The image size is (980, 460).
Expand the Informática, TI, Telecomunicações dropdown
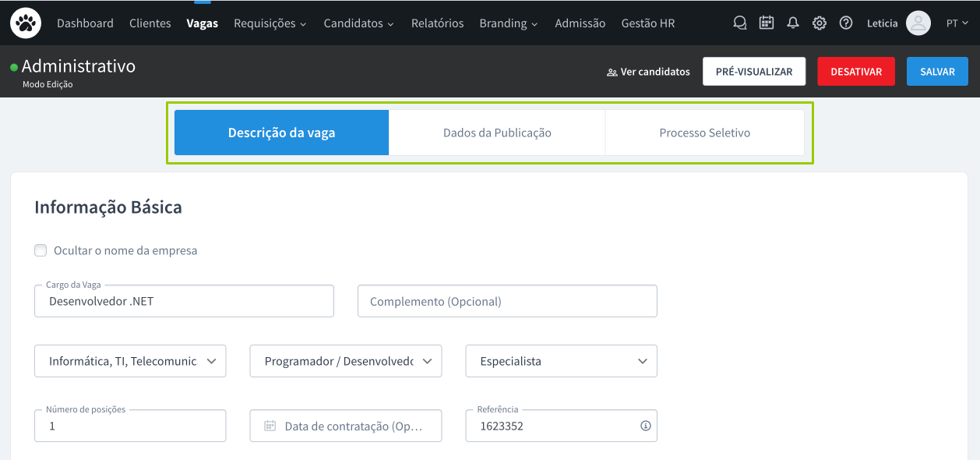pyautogui.click(x=130, y=361)
